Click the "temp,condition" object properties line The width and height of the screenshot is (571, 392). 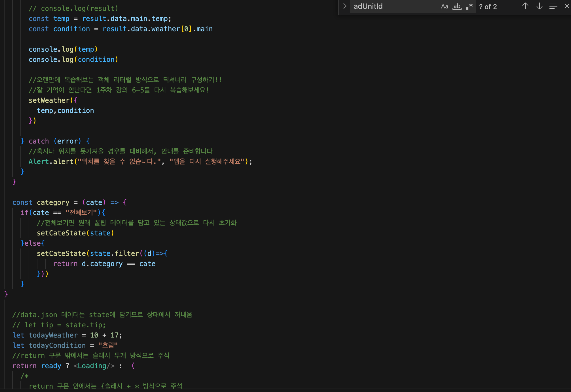[65, 111]
